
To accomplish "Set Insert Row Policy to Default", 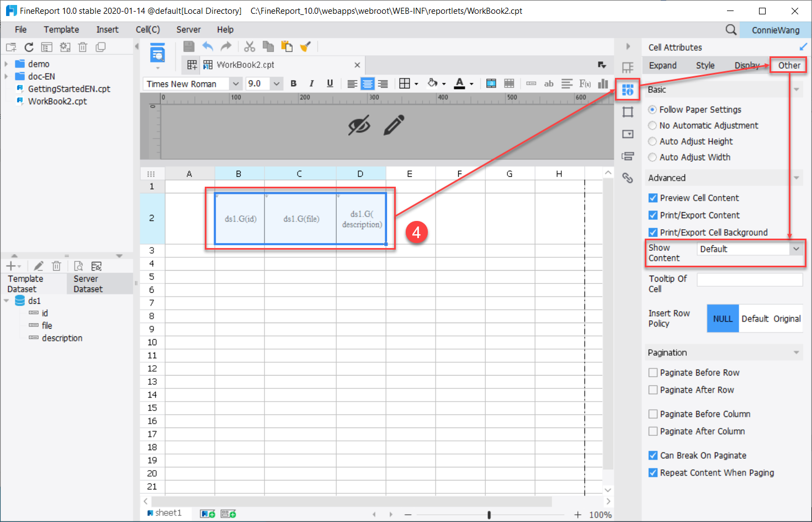I will point(755,319).
